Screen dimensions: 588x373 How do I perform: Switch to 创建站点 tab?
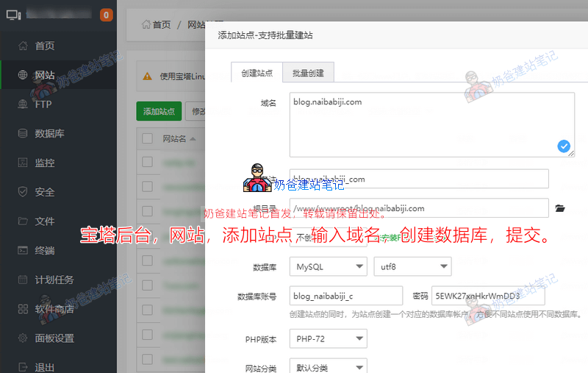tap(257, 73)
